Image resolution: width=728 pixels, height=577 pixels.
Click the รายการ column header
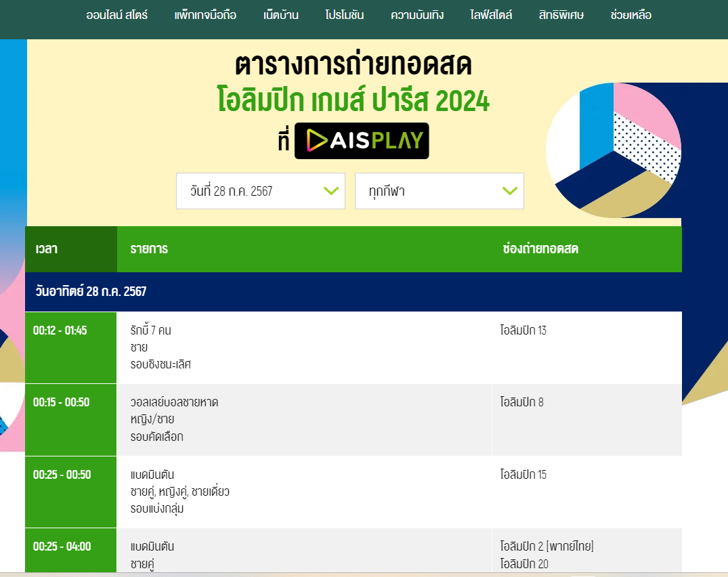tap(149, 249)
